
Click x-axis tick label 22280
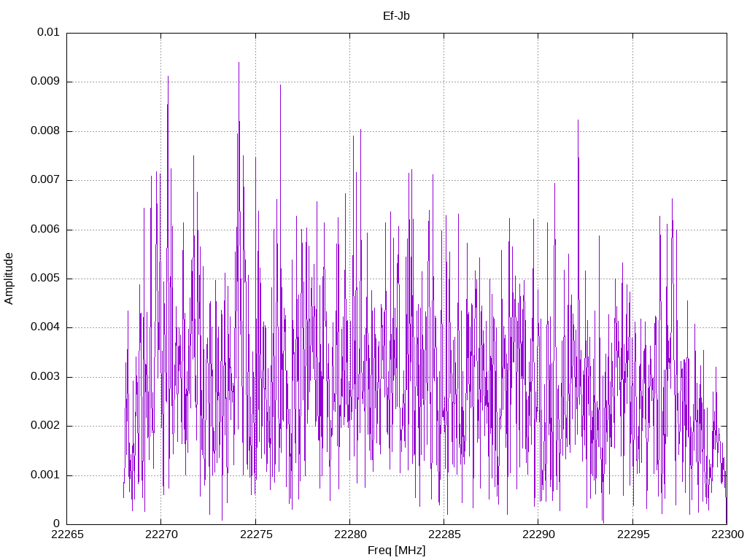[x=350, y=534]
